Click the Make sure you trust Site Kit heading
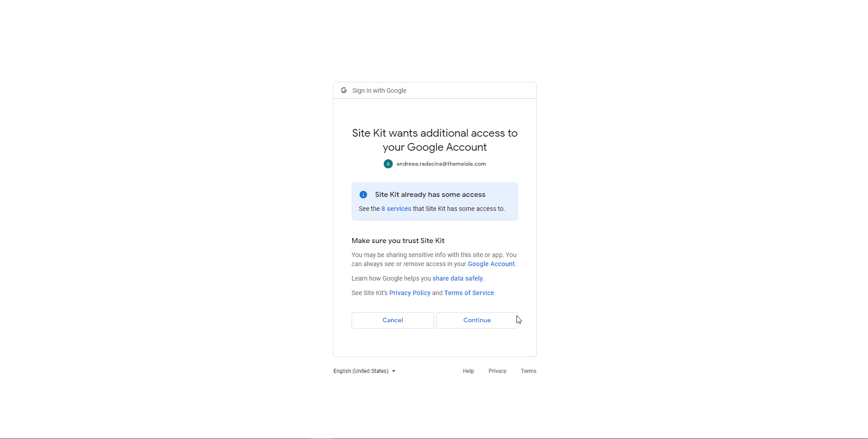The height and width of the screenshot is (439, 868). (x=398, y=241)
